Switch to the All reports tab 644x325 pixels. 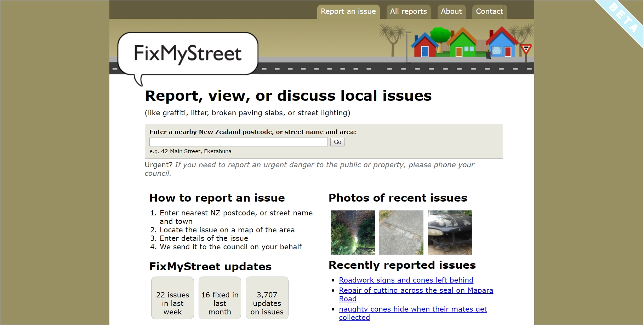coord(408,11)
